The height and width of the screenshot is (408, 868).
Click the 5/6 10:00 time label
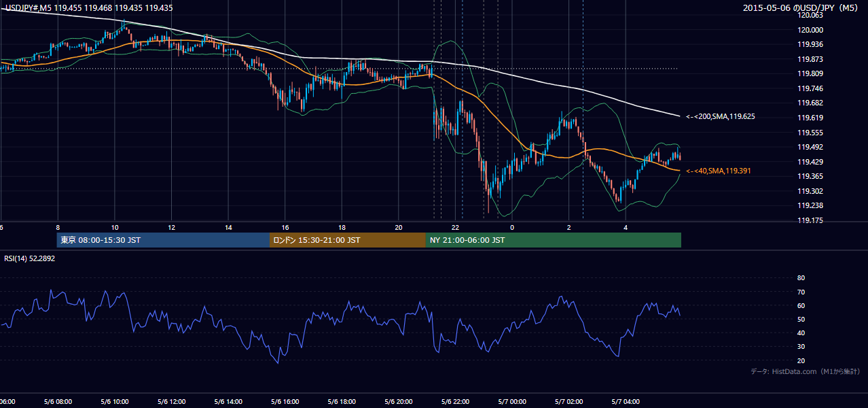click(114, 401)
